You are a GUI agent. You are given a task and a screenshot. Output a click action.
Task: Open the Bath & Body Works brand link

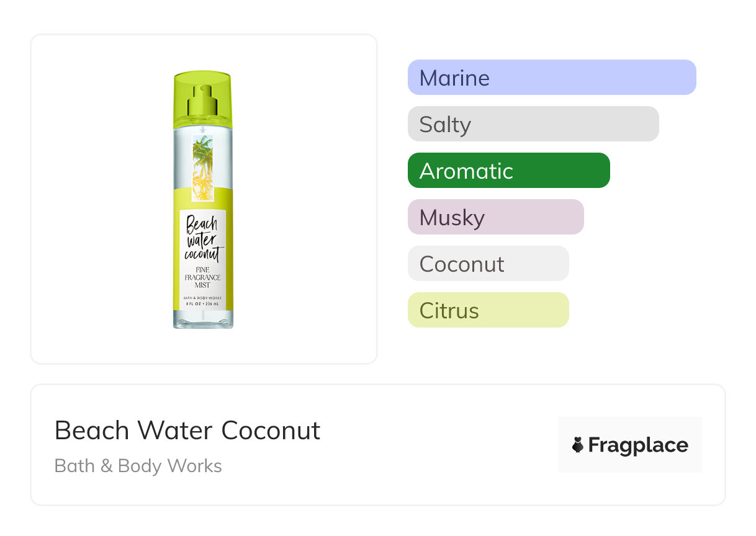138,466
